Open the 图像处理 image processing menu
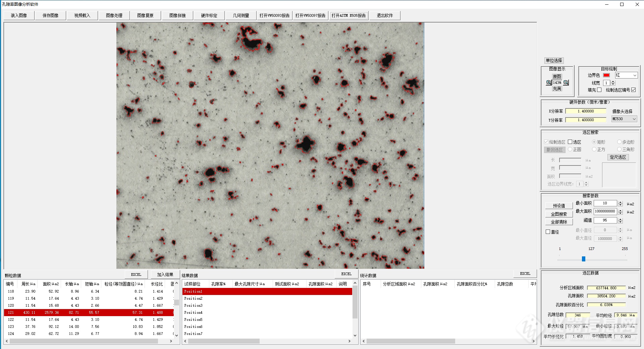This screenshot has width=644, height=349. click(x=114, y=15)
